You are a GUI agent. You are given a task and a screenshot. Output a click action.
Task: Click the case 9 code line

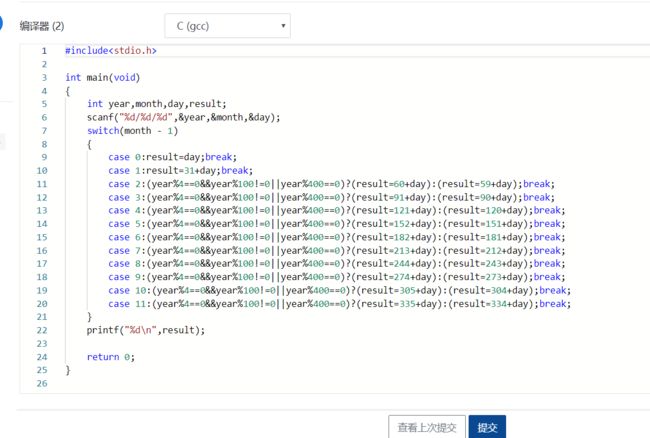point(337,277)
